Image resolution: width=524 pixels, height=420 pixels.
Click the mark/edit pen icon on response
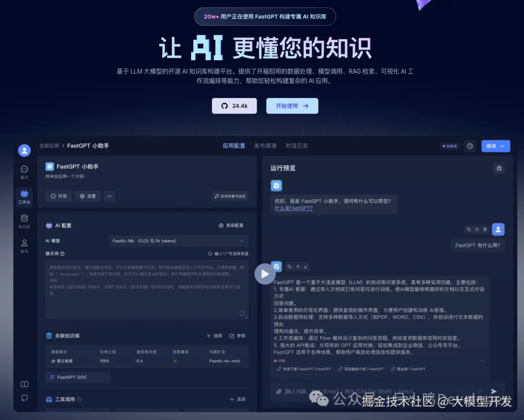pyautogui.click(x=306, y=267)
